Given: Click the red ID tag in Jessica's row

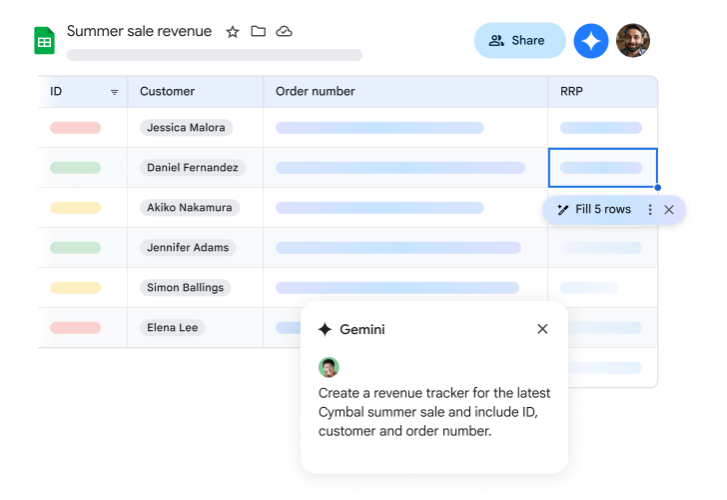Looking at the screenshot, I should (75, 128).
